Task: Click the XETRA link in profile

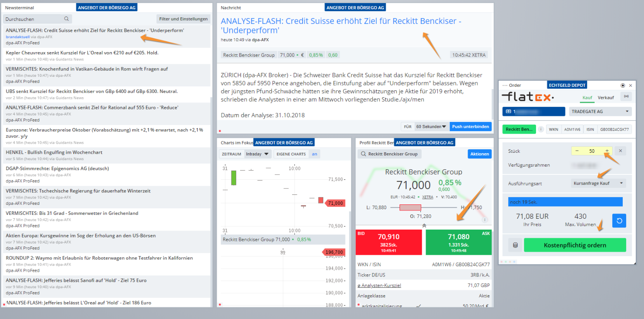Action: pyautogui.click(x=428, y=197)
